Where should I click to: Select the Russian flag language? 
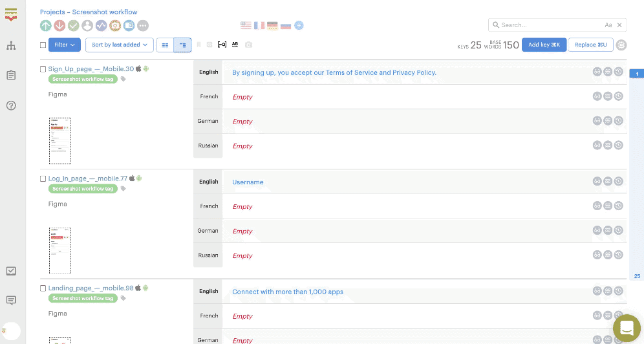pos(286,25)
